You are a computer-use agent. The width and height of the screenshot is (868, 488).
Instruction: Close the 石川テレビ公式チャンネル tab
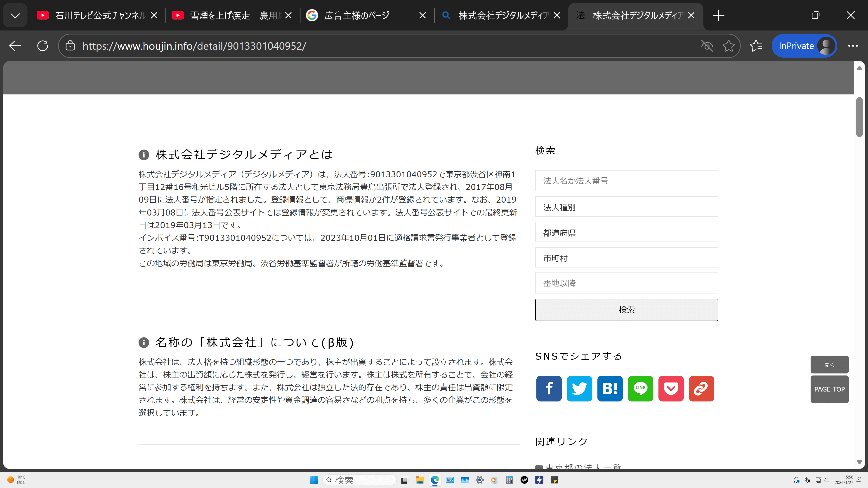[x=154, y=16]
